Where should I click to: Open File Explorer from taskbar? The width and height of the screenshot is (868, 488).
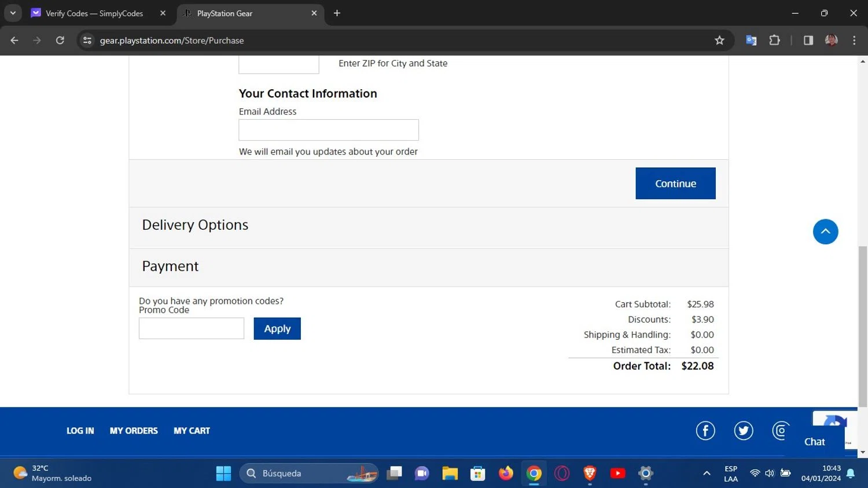(450, 474)
